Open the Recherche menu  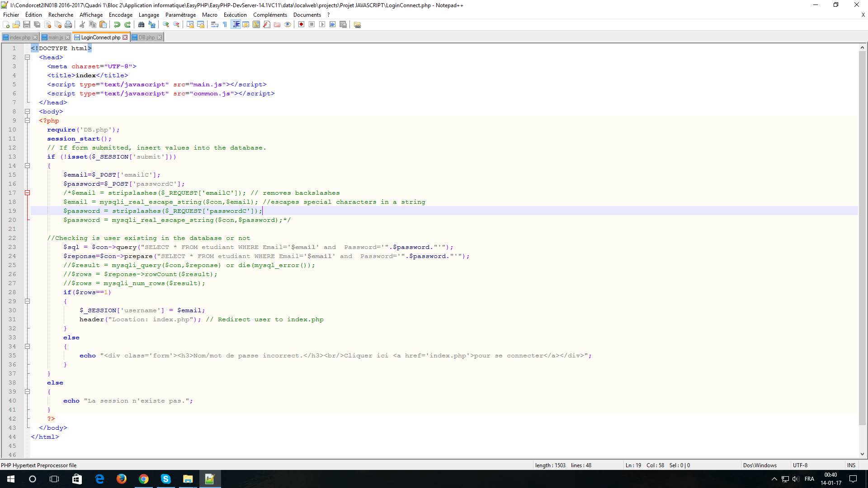tap(61, 15)
